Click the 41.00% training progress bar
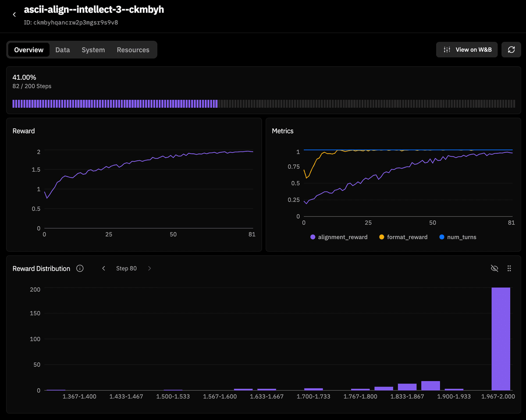526x420 pixels. click(x=263, y=103)
